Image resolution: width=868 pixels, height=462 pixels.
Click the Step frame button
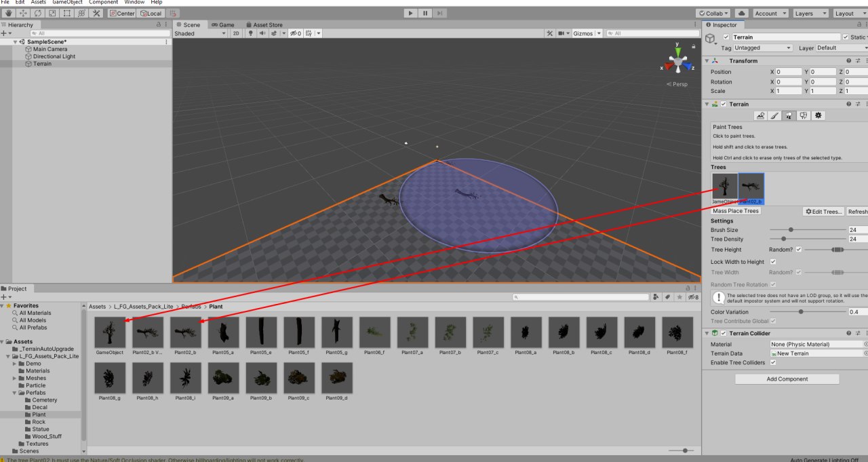click(441, 13)
